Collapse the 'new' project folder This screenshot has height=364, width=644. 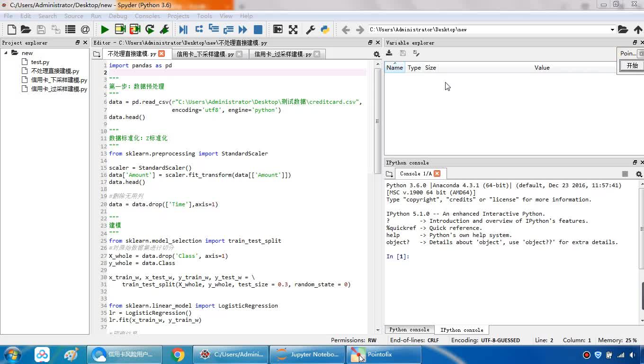6,53
